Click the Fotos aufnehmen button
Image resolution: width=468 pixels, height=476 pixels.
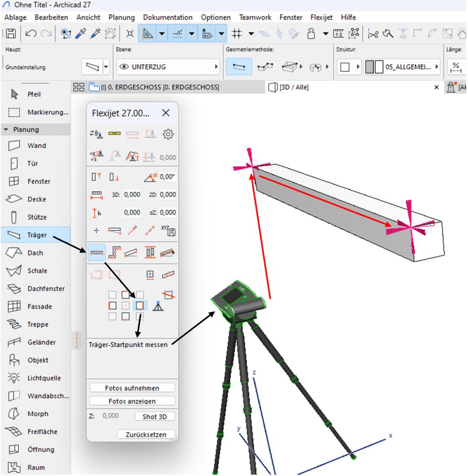tap(132, 388)
